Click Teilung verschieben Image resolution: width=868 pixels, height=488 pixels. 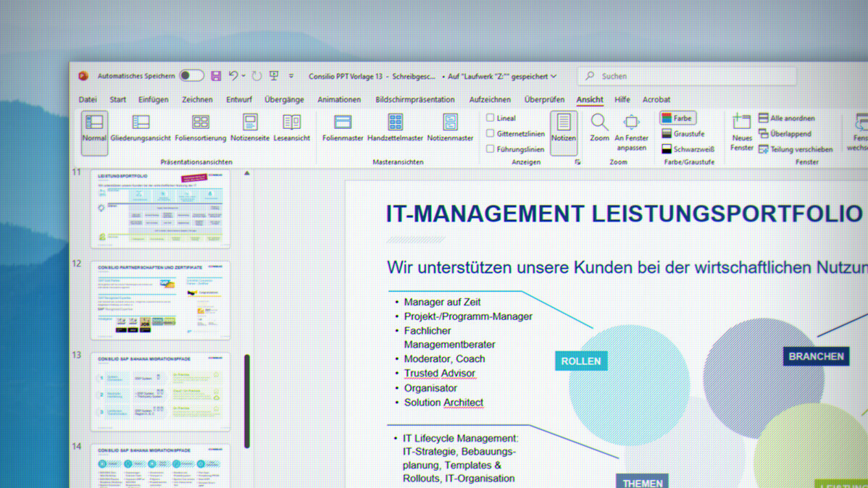pos(796,149)
